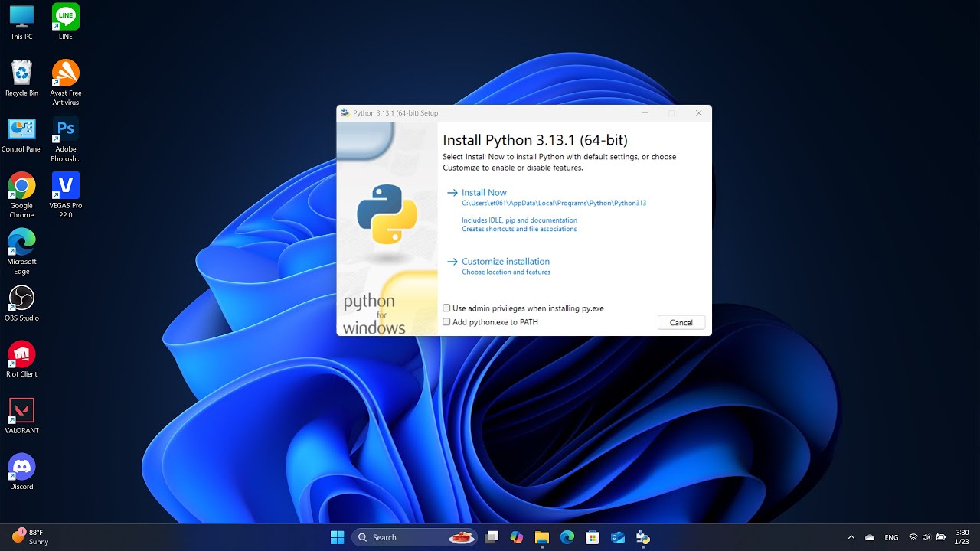The width and height of the screenshot is (980, 551).
Task: Show hidden system tray icons
Action: coord(851,537)
